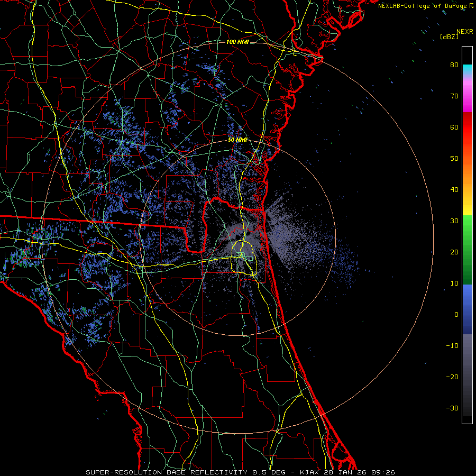This screenshot has width=476, height=476.
Task: Click the NEXLAB-College of DuPage watermark text
Action: coord(426,6)
